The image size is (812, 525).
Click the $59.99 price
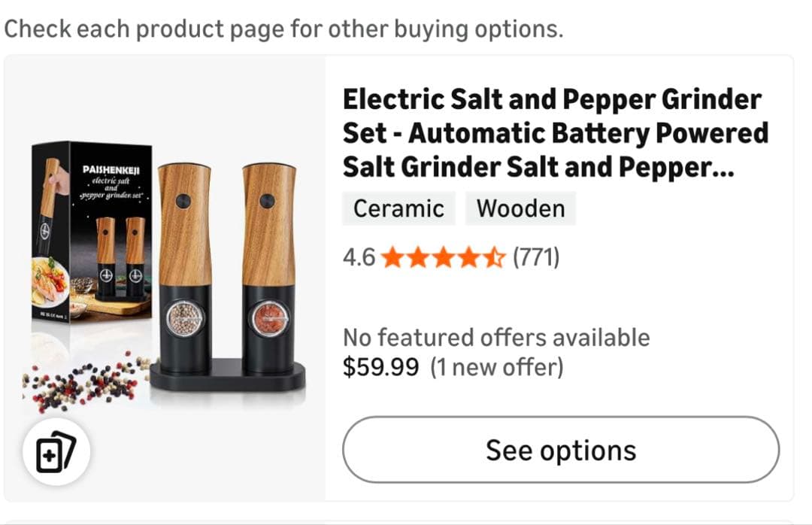click(x=380, y=367)
